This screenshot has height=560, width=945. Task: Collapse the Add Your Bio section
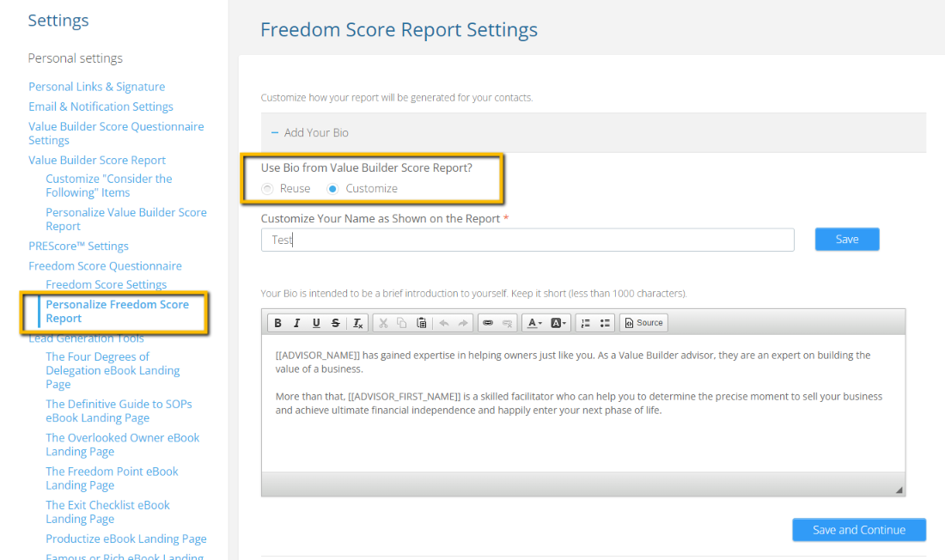(274, 132)
